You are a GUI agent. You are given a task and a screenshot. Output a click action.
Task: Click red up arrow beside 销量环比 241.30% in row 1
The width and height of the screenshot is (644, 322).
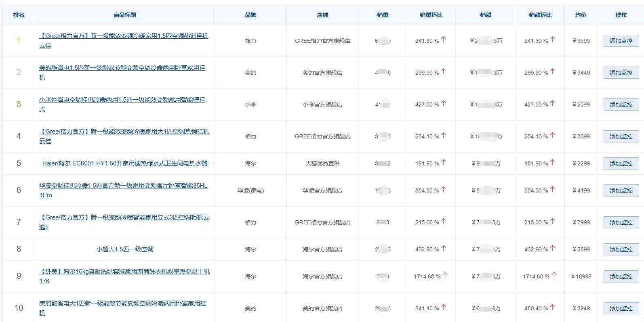[x=443, y=40]
